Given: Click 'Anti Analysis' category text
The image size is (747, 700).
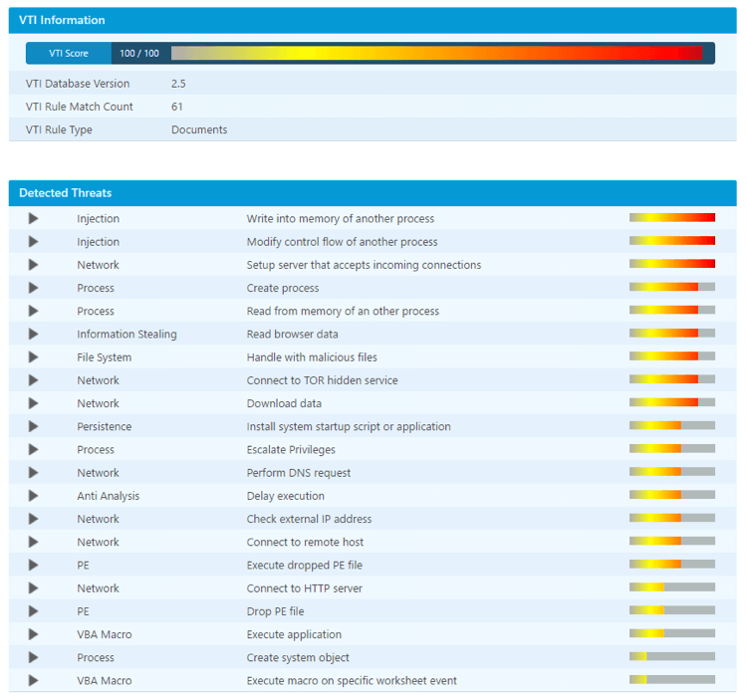Looking at the screenshot, I should point(109,496).
